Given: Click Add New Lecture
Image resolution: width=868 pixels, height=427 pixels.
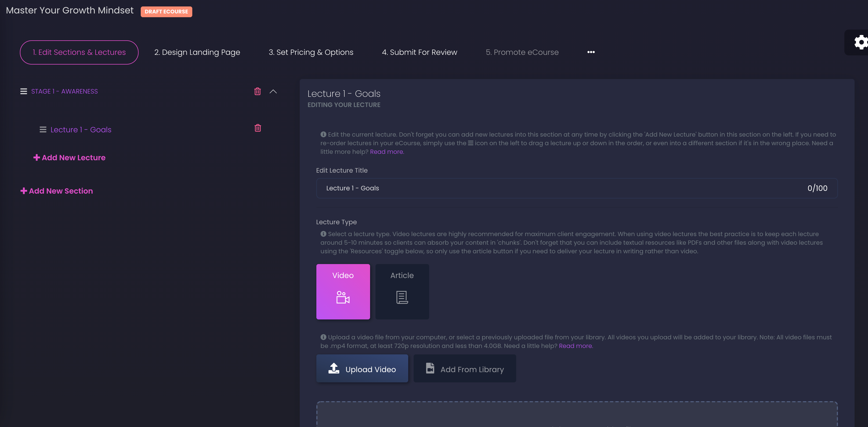Looking at the screenshot, I should coord(69,158).
